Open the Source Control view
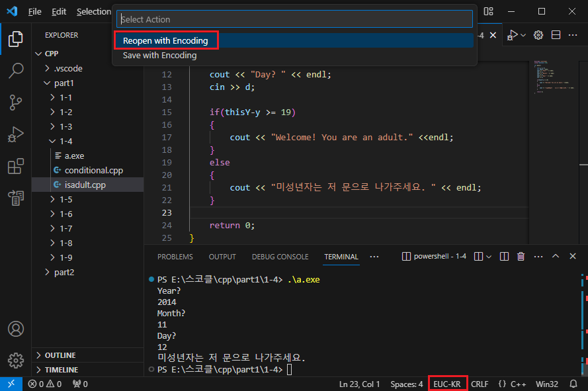Image resolution: width=588 pixels, height=391 pixels. point(16,103)
